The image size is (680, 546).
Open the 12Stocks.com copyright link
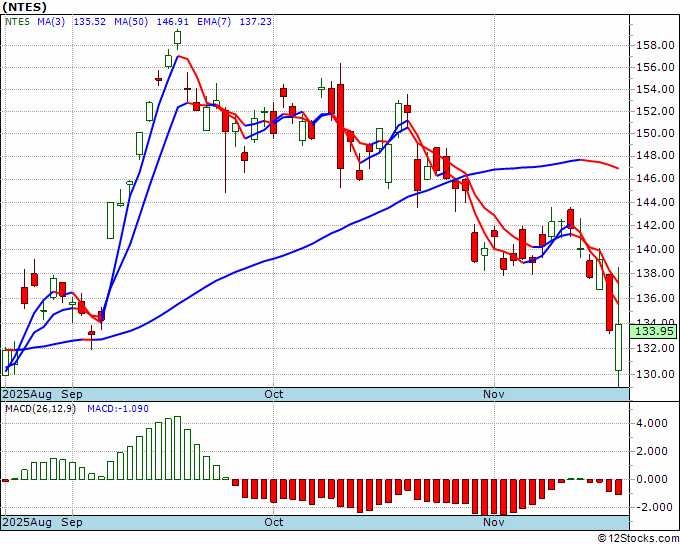(638, 538)
